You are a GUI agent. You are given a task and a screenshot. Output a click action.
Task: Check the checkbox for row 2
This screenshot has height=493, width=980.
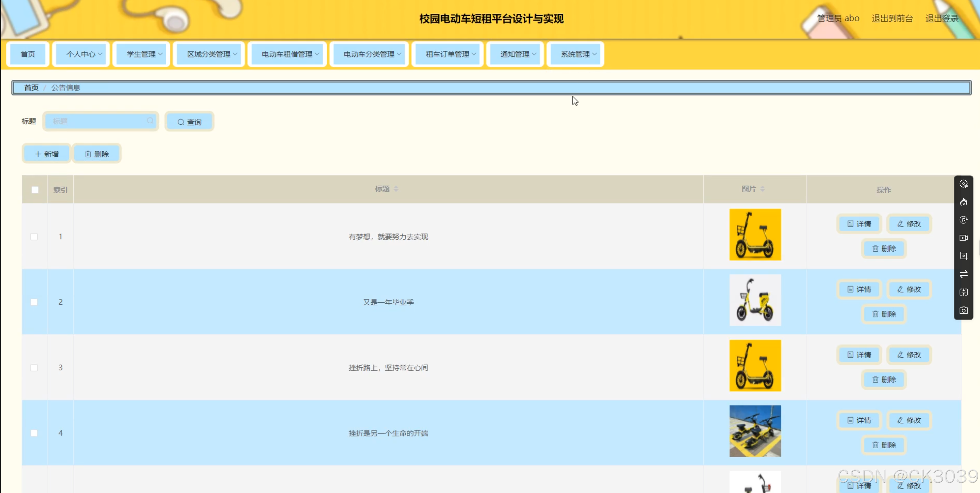(x=34, y=302)
